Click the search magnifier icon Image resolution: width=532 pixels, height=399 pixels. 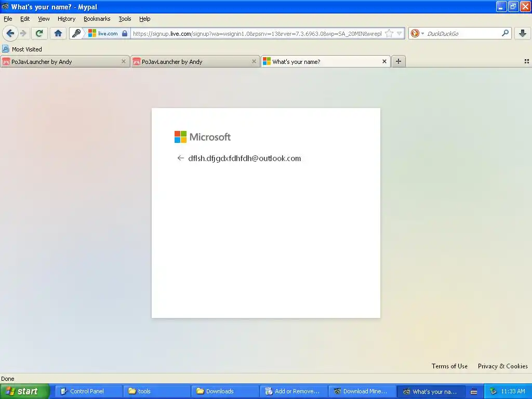click(x=505, y=33)
